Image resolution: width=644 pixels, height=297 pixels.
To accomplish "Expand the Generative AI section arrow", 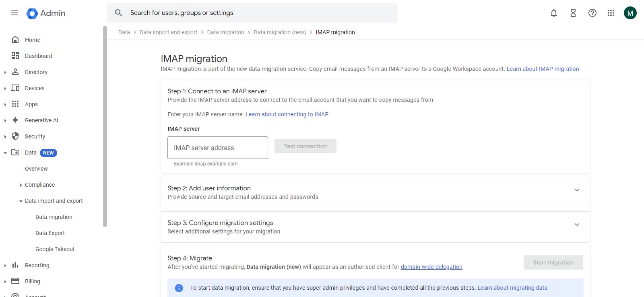I will coord(5,121).
